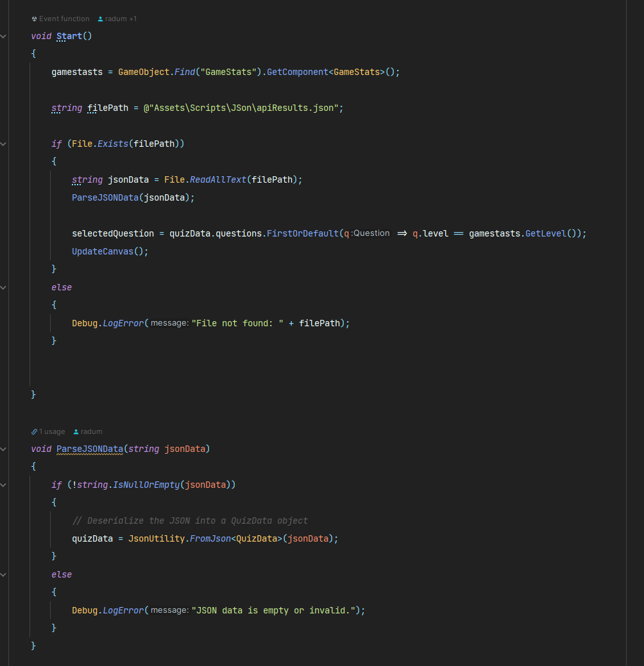This screenshot has height=666, width=644.
Task: Collapse the Start method fold arrow
Action: coord(3,37)
